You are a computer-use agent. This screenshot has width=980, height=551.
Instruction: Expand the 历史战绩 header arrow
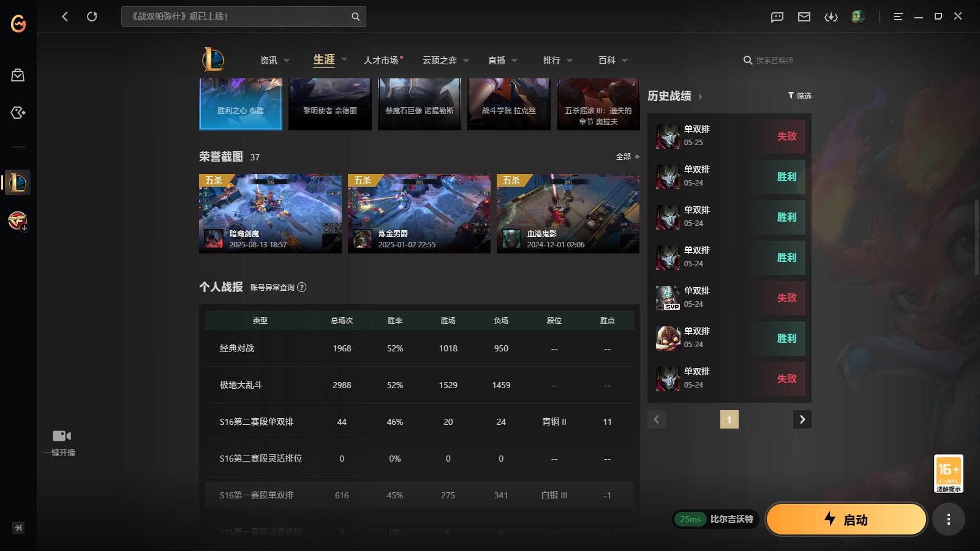(x=700, y=96)
